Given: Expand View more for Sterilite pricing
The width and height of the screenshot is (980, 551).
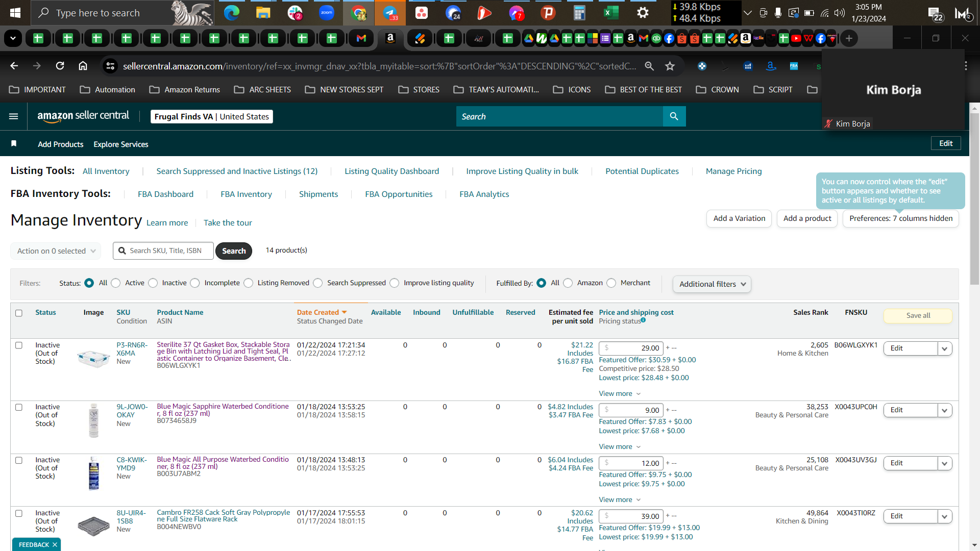Looking at the screenshot, I should [x=620, y=393].
